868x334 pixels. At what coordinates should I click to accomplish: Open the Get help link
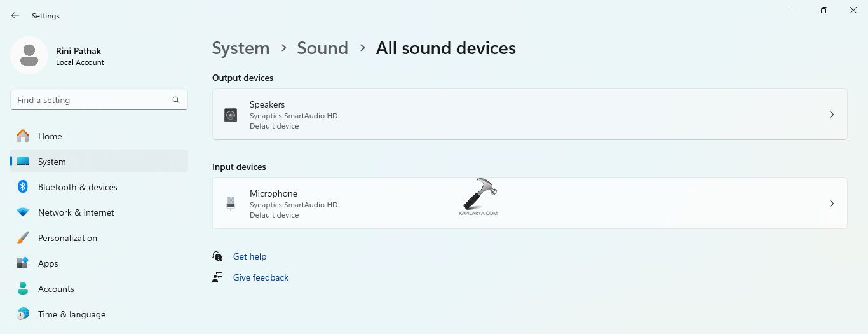(x=250, y=256)
